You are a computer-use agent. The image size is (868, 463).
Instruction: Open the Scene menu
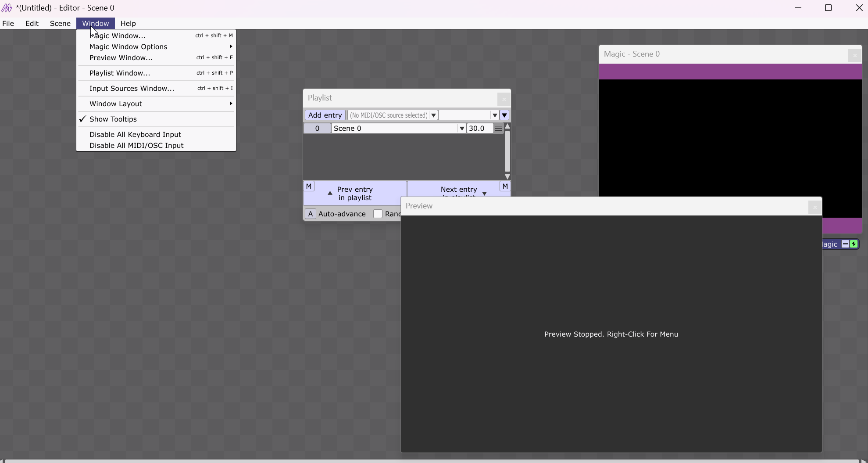click(60, 23)
